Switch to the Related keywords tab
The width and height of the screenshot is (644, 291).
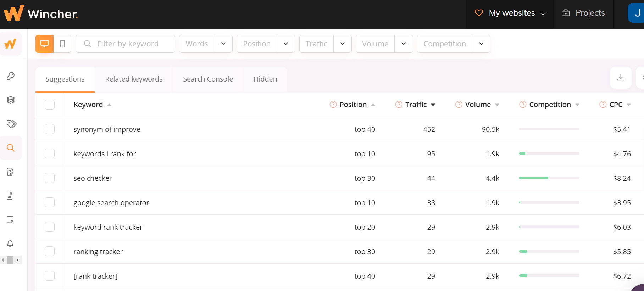[x=134, y=79]
